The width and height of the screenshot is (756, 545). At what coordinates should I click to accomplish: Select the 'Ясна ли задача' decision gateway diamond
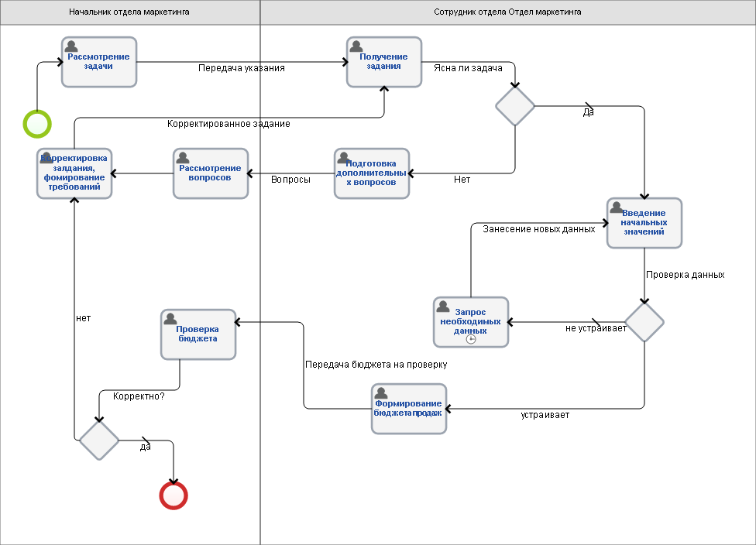[515, 106]
